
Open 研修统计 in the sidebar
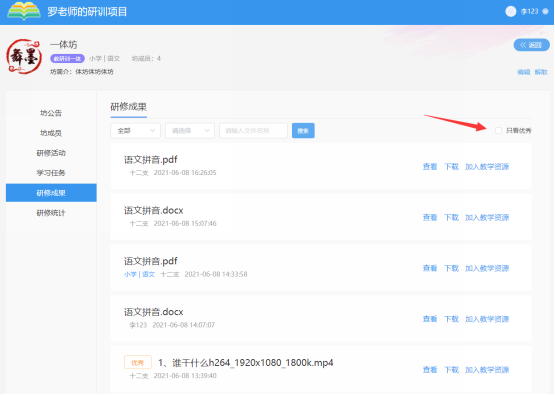point(51,213)
